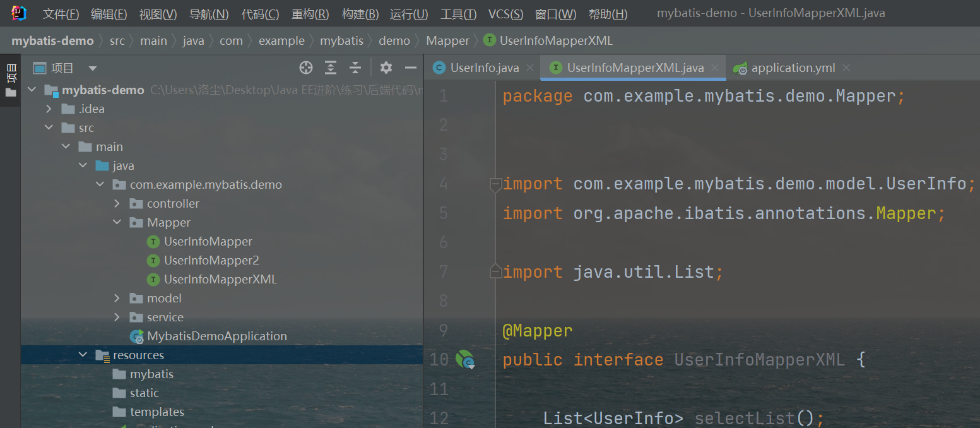This screenshot has height=428, width=980.
Task: Close the application.yml tab
Action: (x=846, y=68)
